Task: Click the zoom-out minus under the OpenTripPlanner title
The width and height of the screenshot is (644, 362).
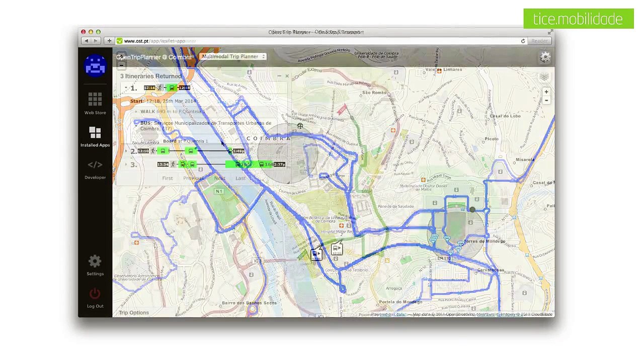Action: pos(121,65)
